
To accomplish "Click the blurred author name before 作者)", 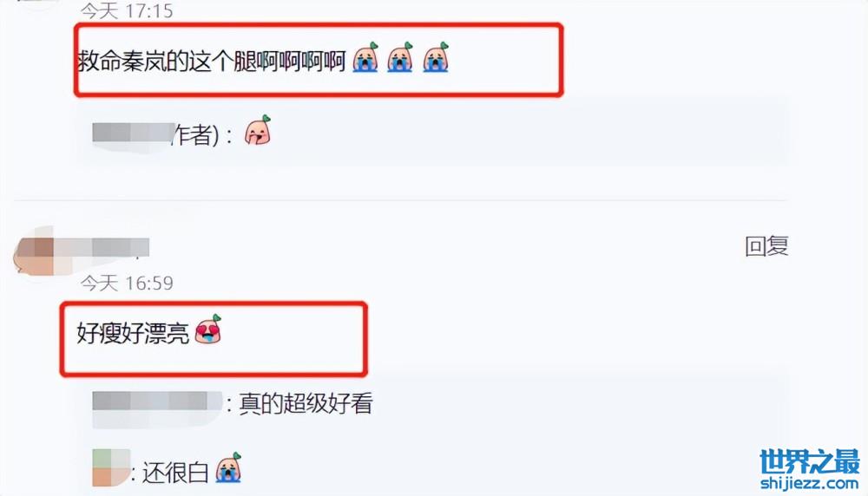I will tap(134, 133).
